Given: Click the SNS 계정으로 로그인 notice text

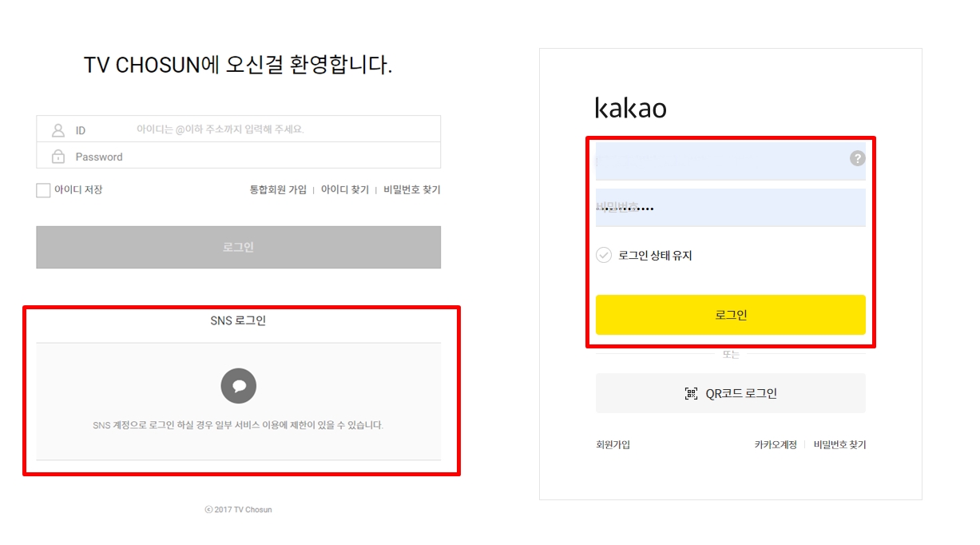Looking at the screenshot, I should 238,425.
